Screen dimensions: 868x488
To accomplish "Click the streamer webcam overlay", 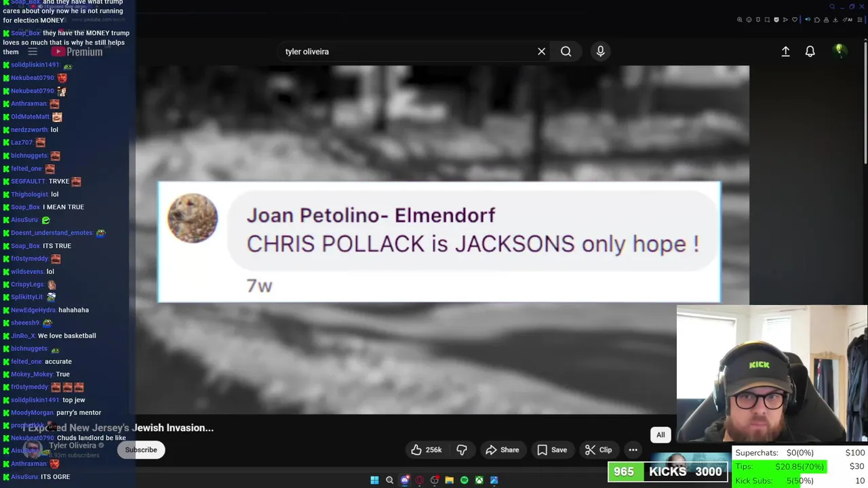I will 772,374.
